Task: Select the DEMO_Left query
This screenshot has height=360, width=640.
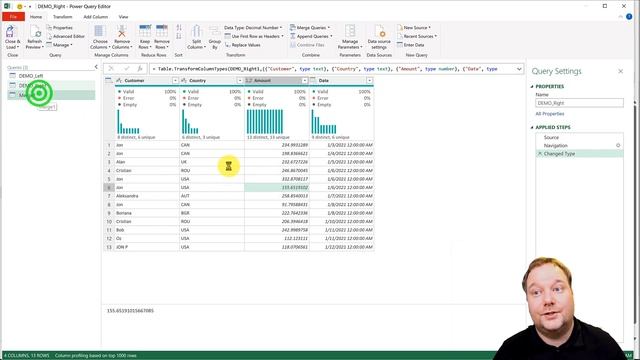Action: tap(51, 76)
